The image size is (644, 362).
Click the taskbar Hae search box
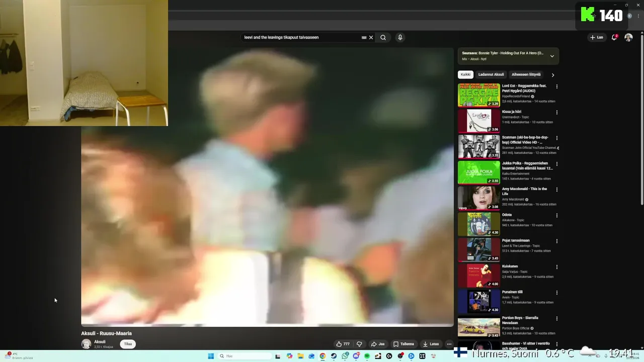pos(244,356)
